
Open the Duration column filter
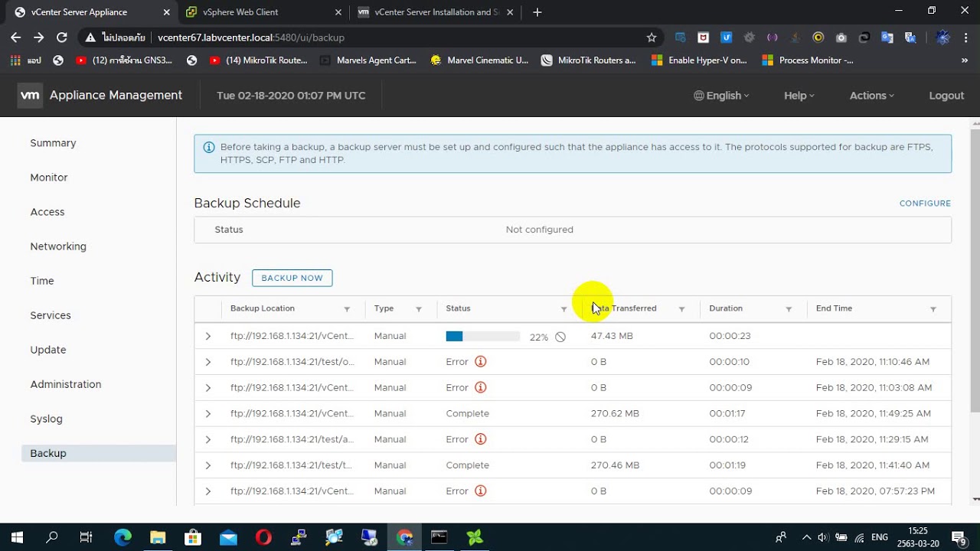click(x=789, y=309)
